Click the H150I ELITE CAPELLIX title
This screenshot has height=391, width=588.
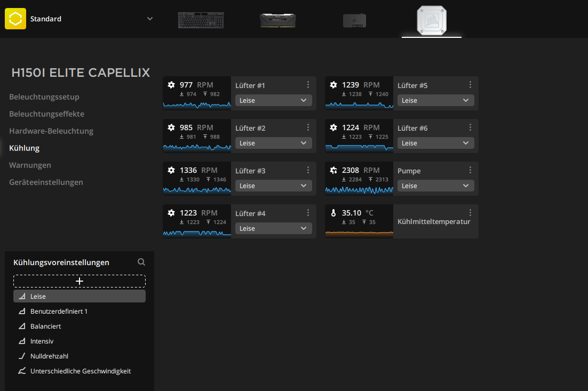click(x=81, y=73)
